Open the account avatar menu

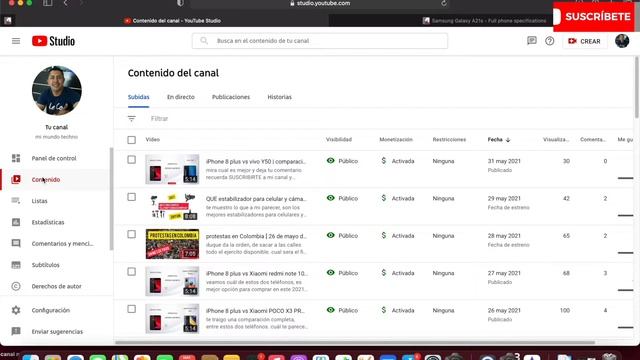click(x=622, y=41)
